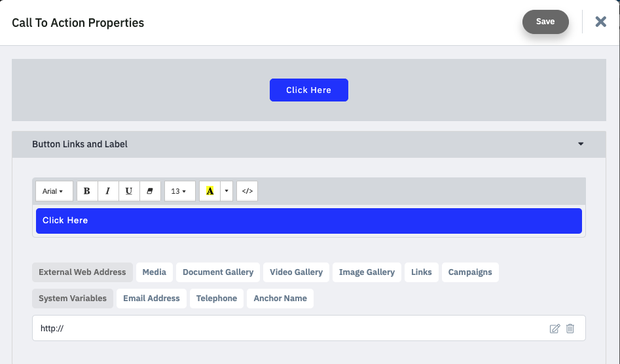This screenshot has width=620, height=364.
Task: Open the Anchor Name tab
Action: click(x=280, y=299)
